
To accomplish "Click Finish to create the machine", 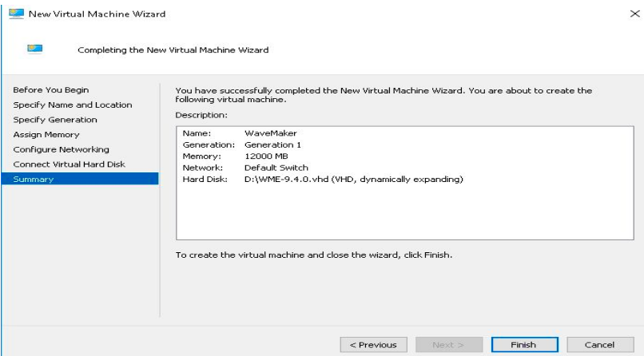I will point(524,345).
